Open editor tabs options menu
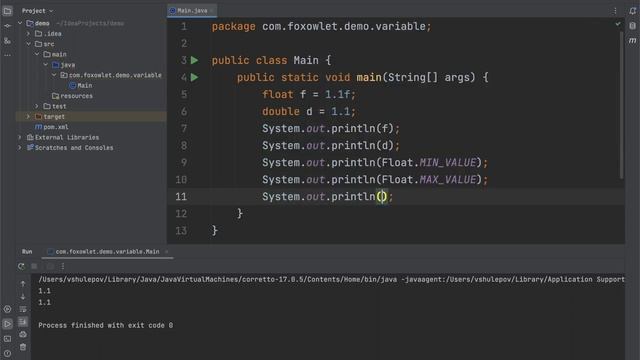640x360 pixels. pyautogui.click(x=615, y=11)
